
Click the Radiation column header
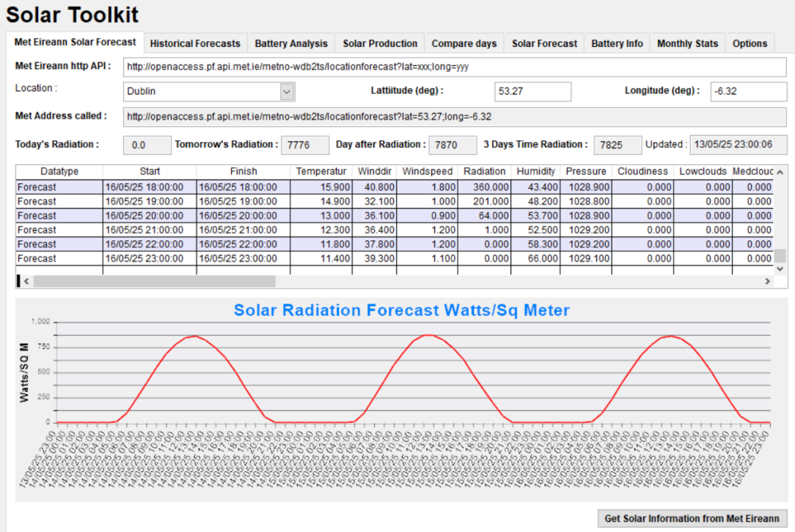(x=484, y=171)
